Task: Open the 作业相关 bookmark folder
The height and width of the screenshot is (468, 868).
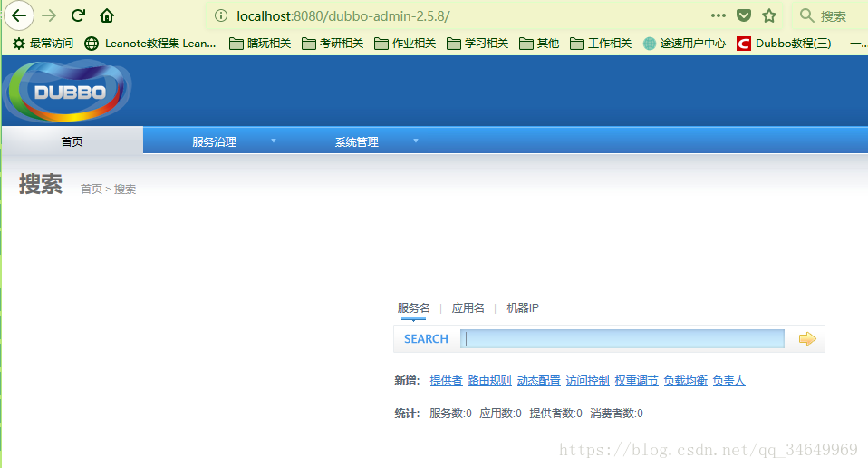Action: click(405, 44)
